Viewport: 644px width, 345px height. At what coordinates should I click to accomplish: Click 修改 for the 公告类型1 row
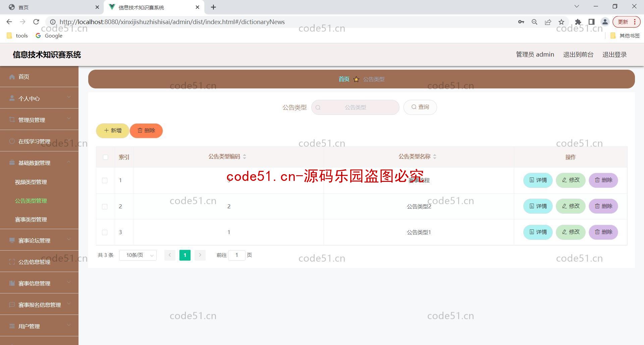click(571, 232)
